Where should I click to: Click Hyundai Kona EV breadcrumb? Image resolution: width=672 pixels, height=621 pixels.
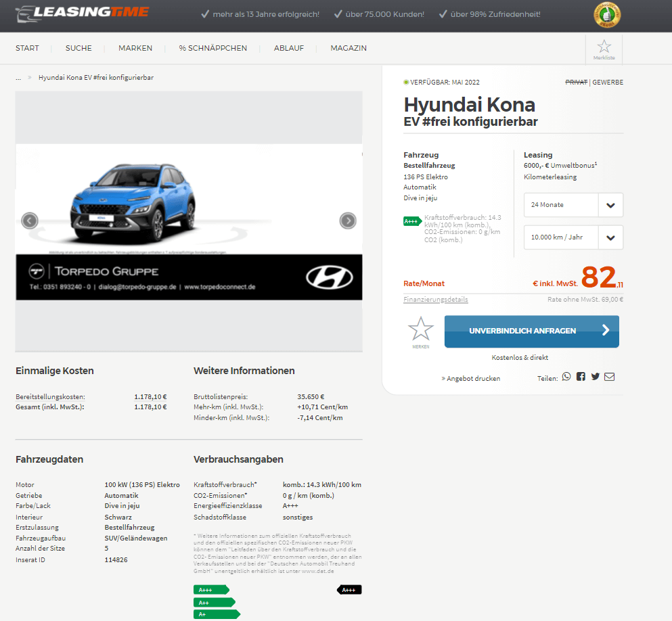(96, 78)
